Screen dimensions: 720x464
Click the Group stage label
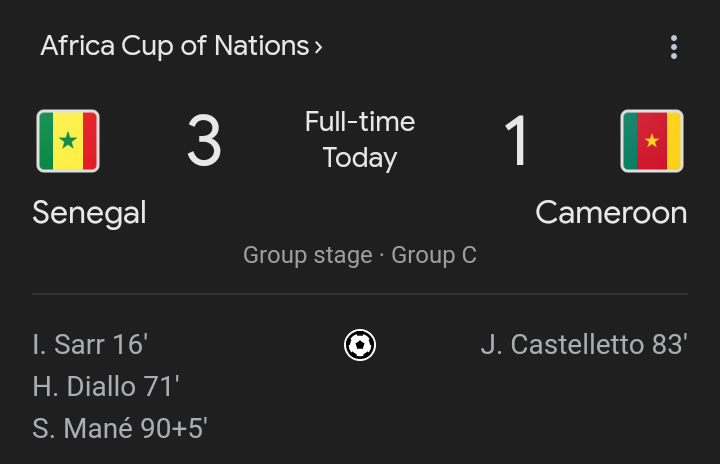point(307,255)
